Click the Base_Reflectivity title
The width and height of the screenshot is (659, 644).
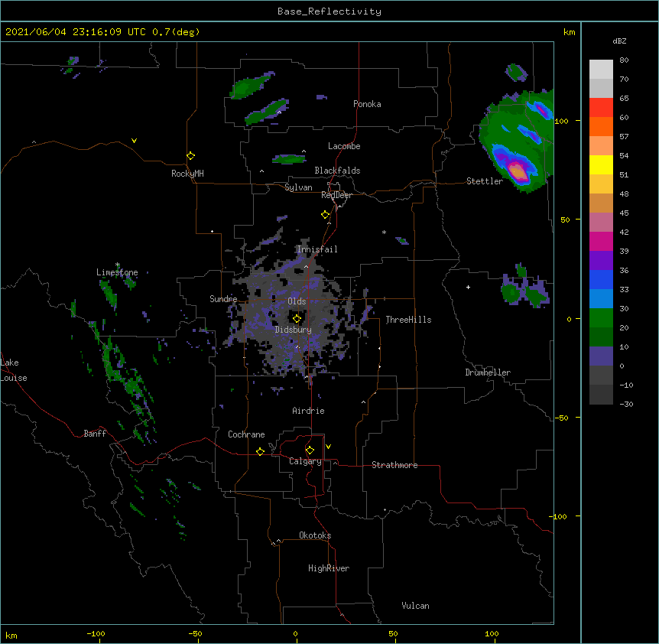329,11
